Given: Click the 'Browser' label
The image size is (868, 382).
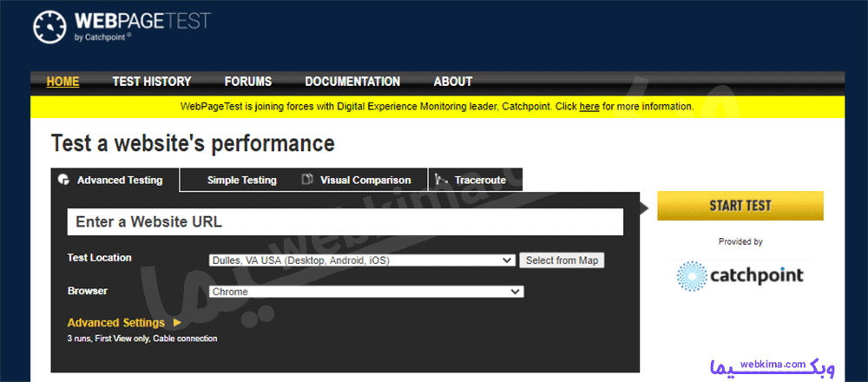Looking at the screenshot, I should (x=88, y=290).
